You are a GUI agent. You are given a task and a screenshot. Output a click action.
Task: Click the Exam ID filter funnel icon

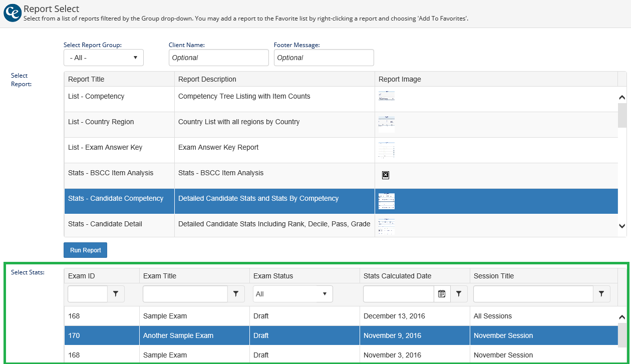tap(116, 294)
